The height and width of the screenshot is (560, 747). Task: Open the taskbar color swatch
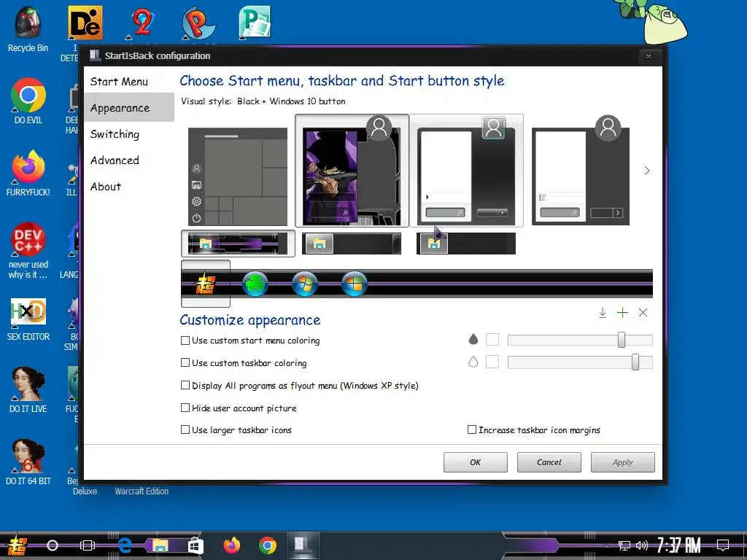492,362
